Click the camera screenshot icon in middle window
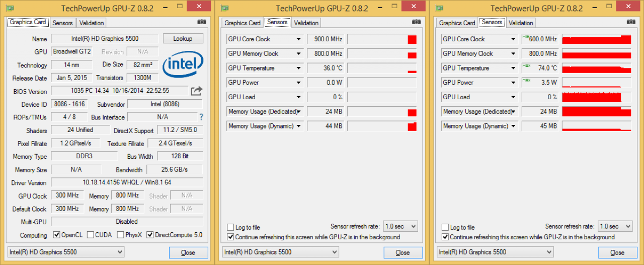 point(416,22)
